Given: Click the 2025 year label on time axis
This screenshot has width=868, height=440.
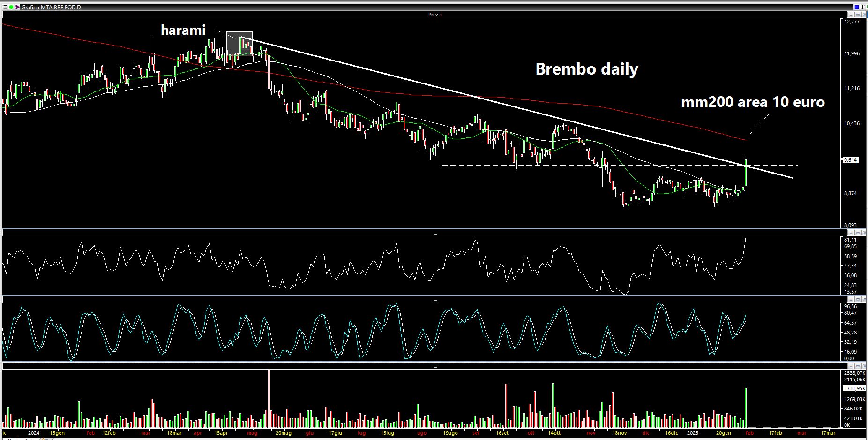Looking at the screenshot, I should (x=692, y=433).
